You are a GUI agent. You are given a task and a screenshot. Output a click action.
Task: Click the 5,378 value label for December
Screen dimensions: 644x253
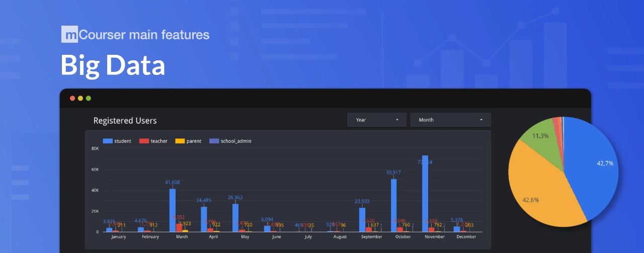pyautogui.click(x=457, y=220)
